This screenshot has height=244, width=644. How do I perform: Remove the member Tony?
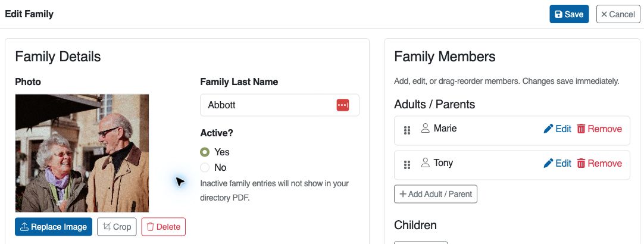coord(599,164)
